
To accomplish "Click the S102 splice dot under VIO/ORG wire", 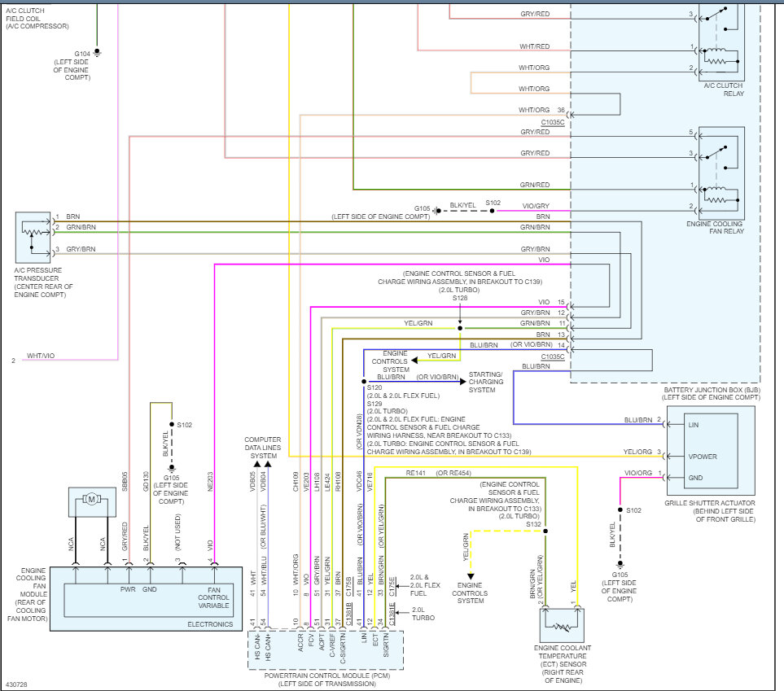I will 620,510.
